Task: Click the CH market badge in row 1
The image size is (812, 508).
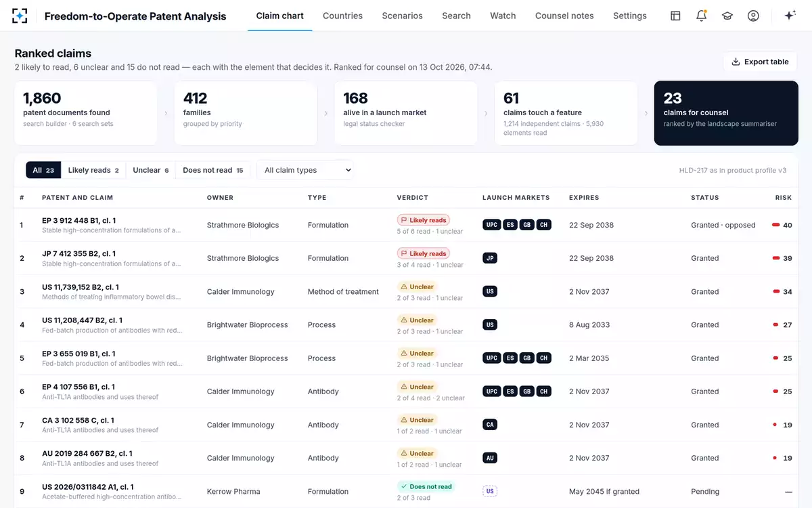Action: click(543, 225)
